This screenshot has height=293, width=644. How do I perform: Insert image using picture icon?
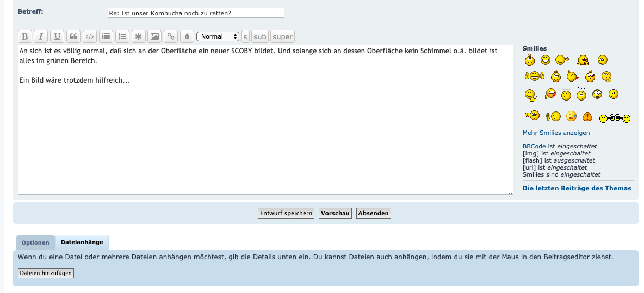pos(155,36)
